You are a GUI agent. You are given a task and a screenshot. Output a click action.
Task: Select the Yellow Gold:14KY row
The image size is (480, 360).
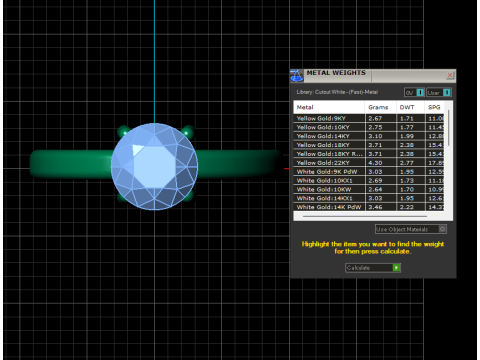coord(369,136)
